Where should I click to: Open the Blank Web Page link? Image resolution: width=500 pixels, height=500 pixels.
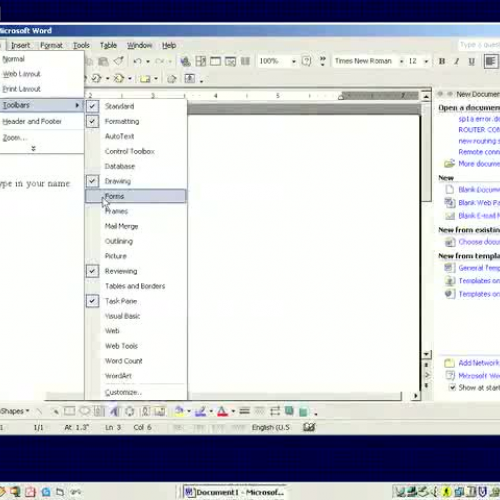pos(479,203)
